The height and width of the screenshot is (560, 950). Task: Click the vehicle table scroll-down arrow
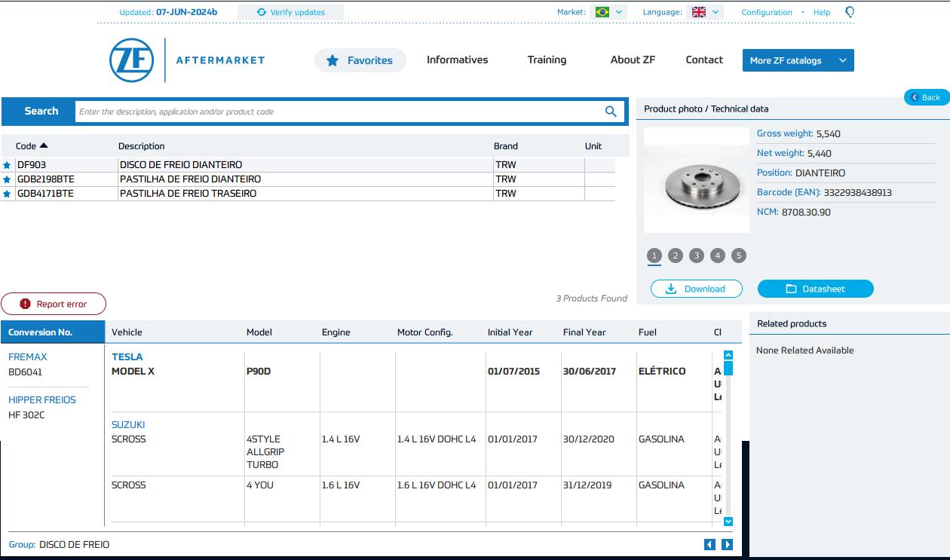pyautogui.click(x=728, y=521)
